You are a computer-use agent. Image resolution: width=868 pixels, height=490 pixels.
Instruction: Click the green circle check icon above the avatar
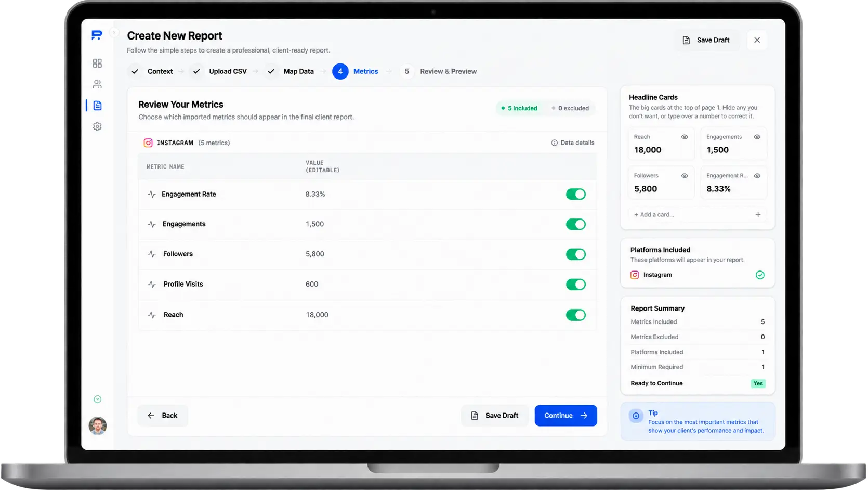point(97,399)
